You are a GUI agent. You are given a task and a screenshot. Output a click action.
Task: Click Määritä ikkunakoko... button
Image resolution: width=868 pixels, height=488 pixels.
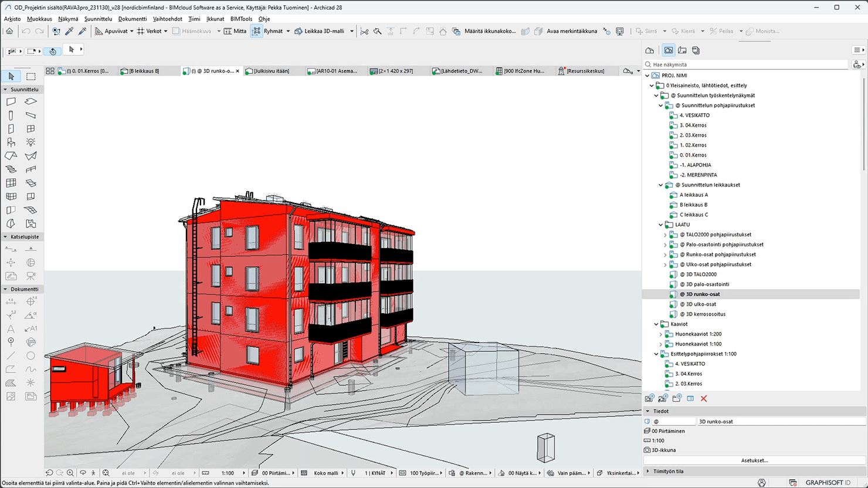[484, 31]
